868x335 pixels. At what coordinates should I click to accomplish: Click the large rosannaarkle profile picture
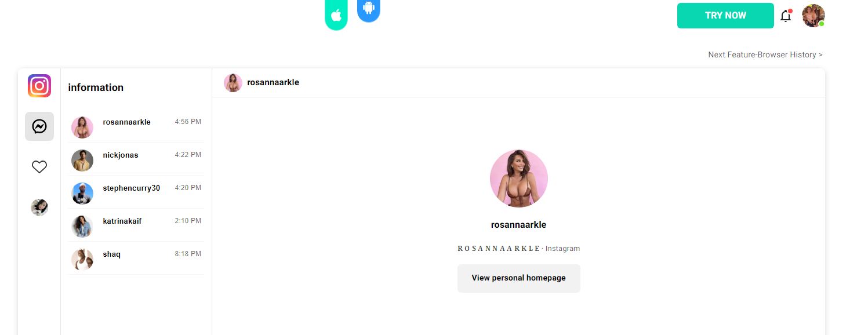(519, 179)
